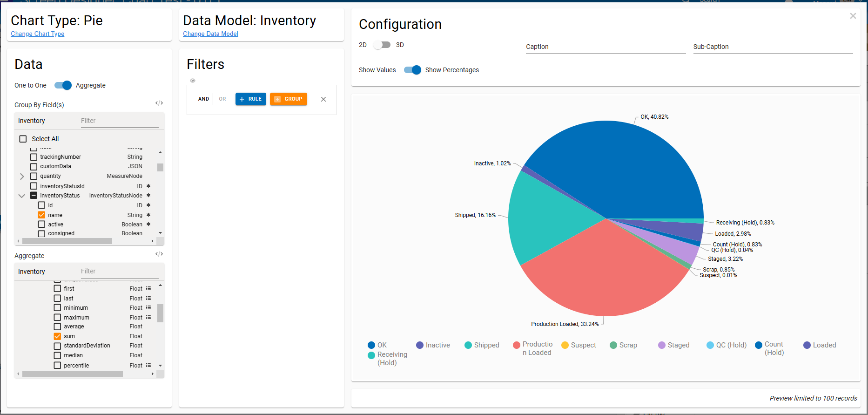The image size is (868, 415).
Task: Check the quantity field checkbox
Action: (x=34, y=176)
